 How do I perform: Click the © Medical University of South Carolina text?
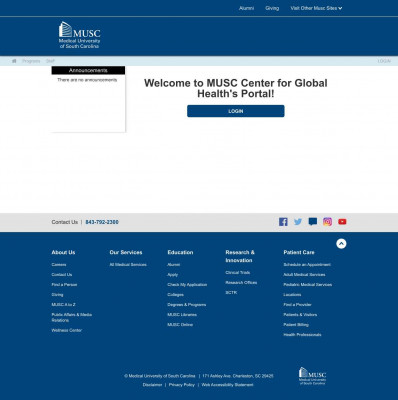coord(160,376)
